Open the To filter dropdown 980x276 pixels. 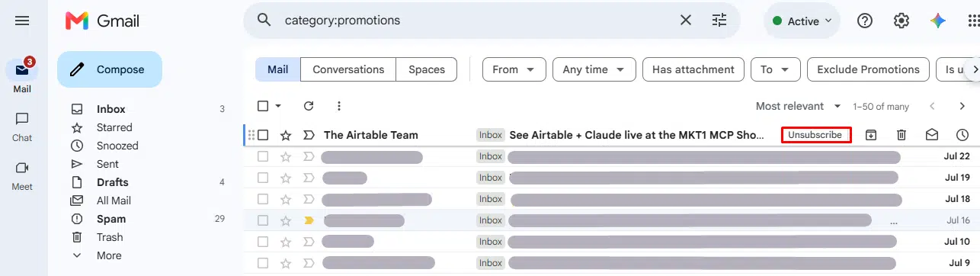click(775, 69)
